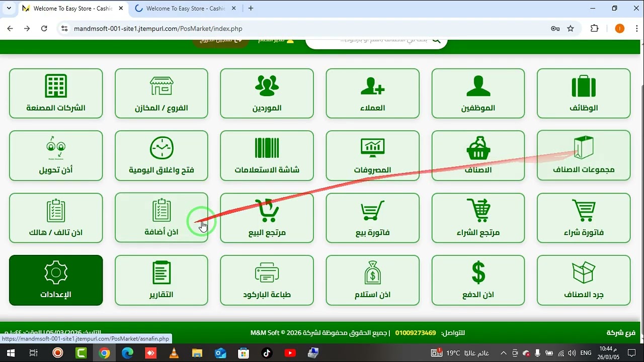View site information icon beside URL
Image resolution: width=644 pixels, height=362 pixels.
[x=64, y=29]
